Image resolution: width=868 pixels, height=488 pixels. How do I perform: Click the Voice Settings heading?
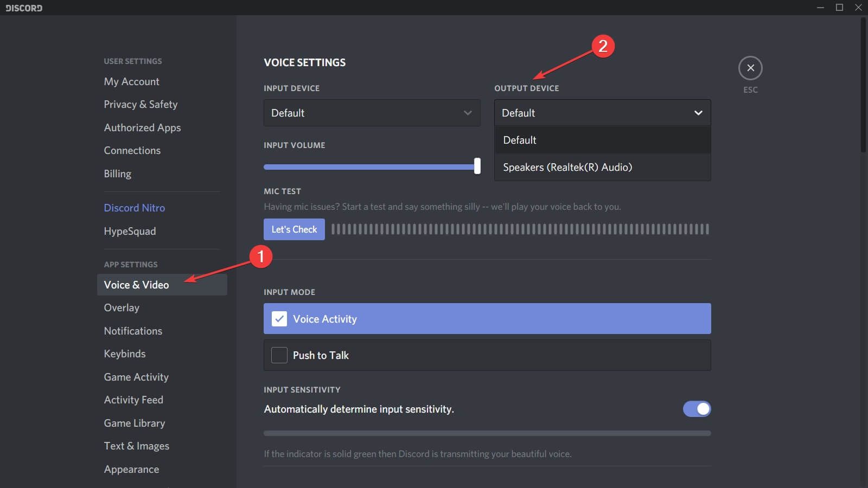point(305,62)
